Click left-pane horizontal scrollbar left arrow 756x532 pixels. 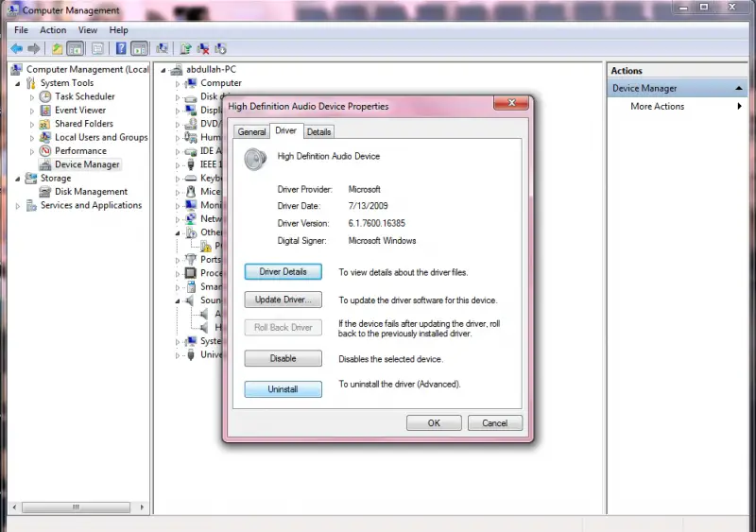(x=14, y=506)
